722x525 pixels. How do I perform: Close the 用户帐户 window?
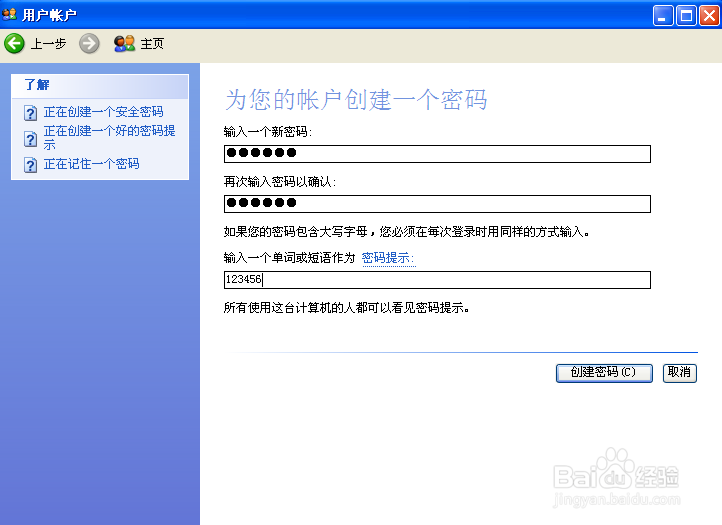click(x=709, y=16)
